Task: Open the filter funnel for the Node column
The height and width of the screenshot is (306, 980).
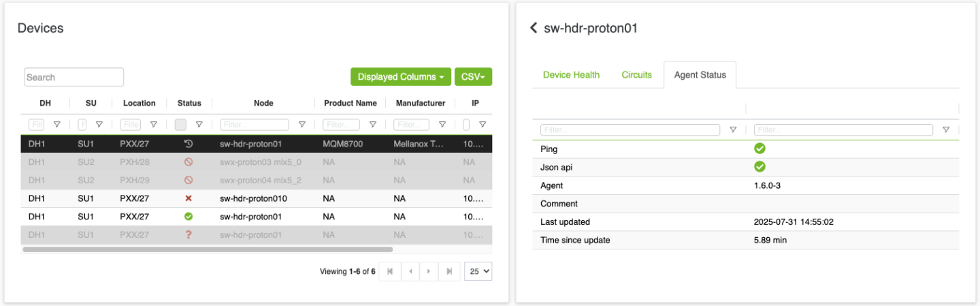Action: click(x=302, y=125)
